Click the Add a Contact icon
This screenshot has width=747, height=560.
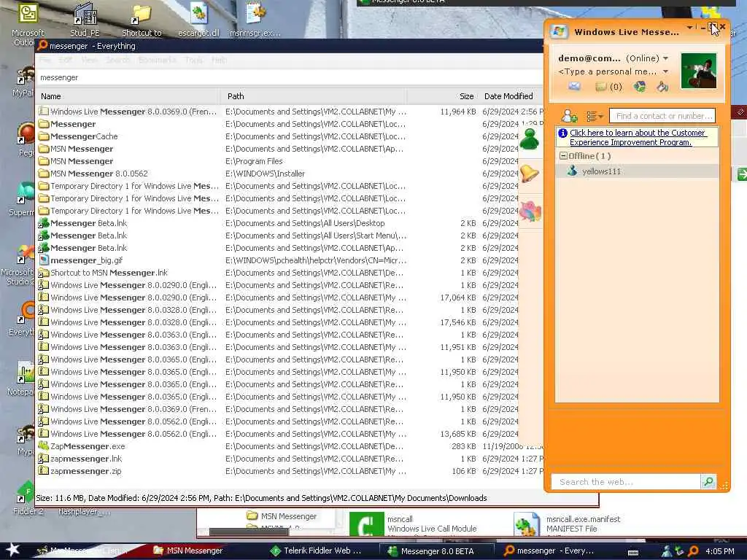(569, 116)
